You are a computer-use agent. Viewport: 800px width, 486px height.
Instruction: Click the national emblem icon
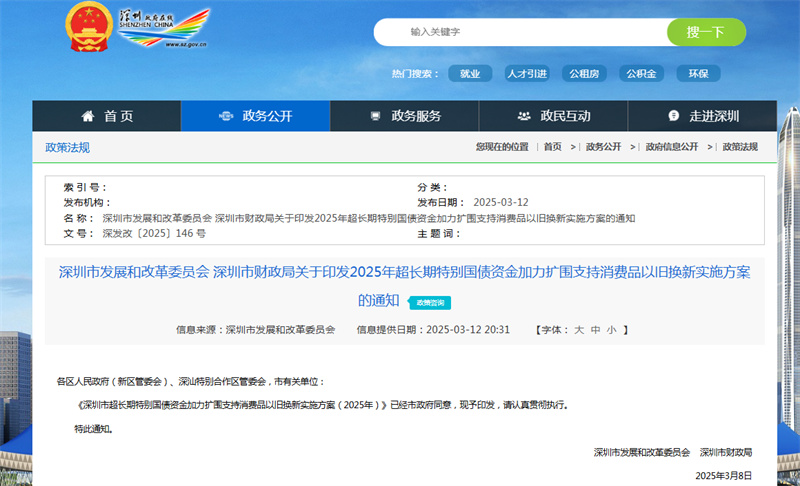click(88, 29)
